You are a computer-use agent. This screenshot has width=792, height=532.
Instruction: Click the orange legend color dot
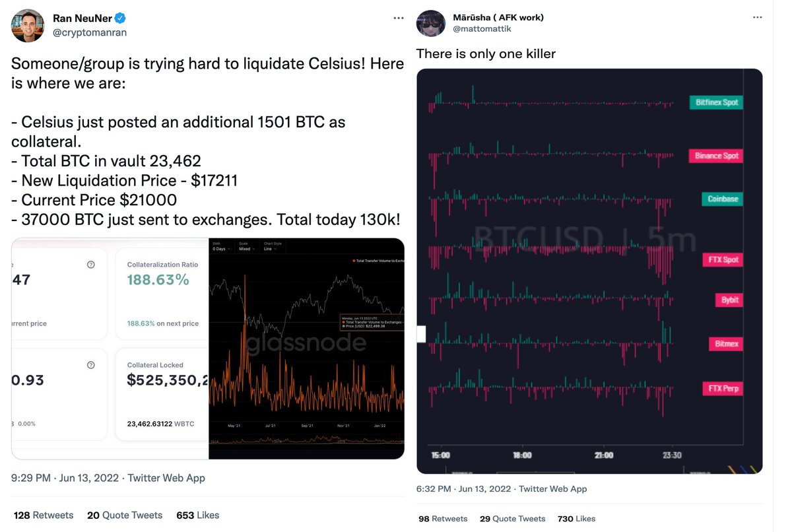[x=354, y=260]
